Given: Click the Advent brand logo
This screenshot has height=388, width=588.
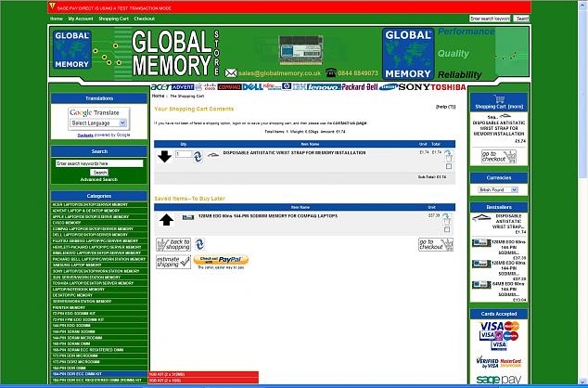Looking at the screenshot, I should tap(183, 87).
